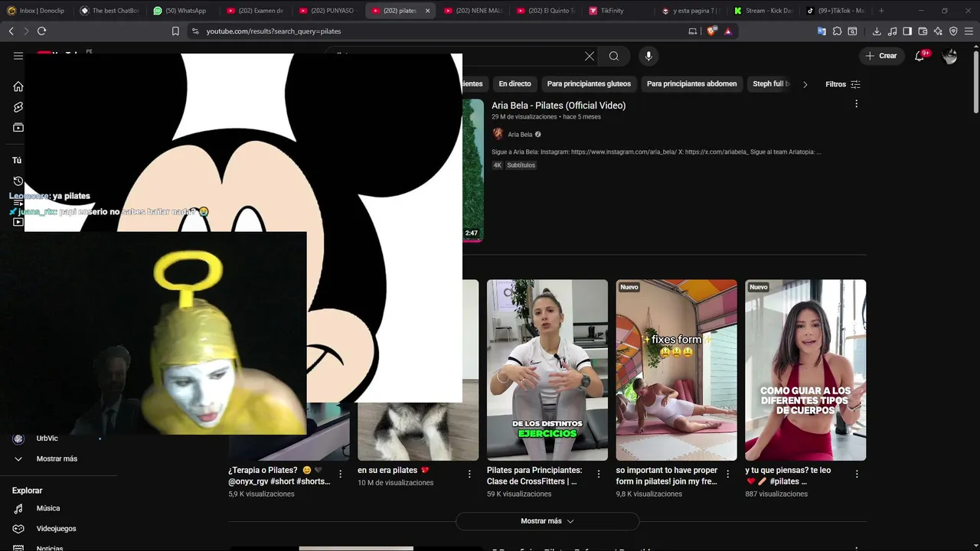Image resolution: width=980 pixels, height=551 pixels.
Task: Select the 'En directo' filter chip
Action: coord(514,84)
